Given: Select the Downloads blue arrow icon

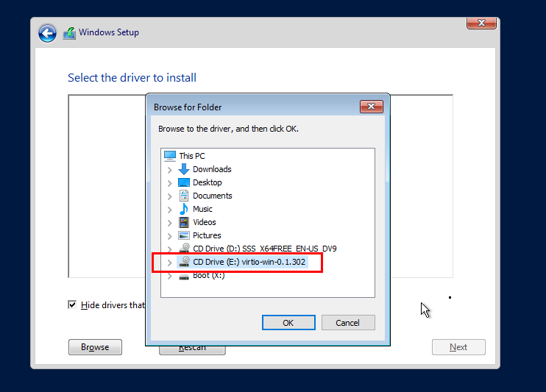Looking at the screenshot, I should pos(184,169).
